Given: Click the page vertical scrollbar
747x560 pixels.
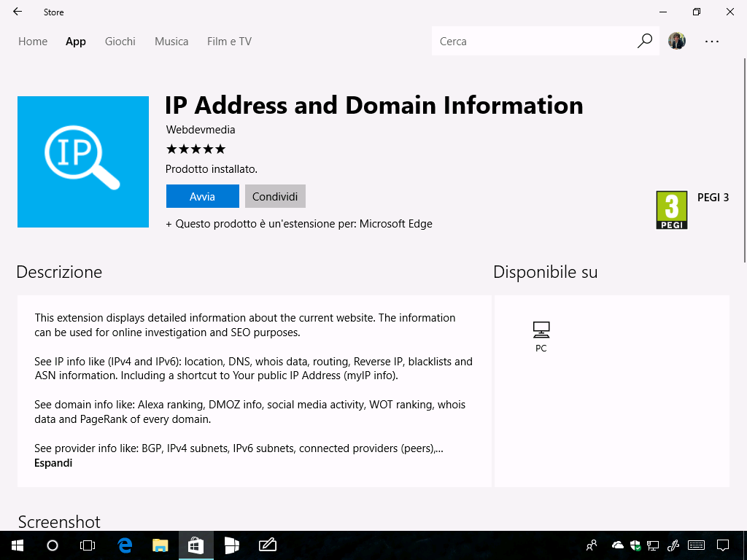Looking at the screenshot, I should [745, 160].
